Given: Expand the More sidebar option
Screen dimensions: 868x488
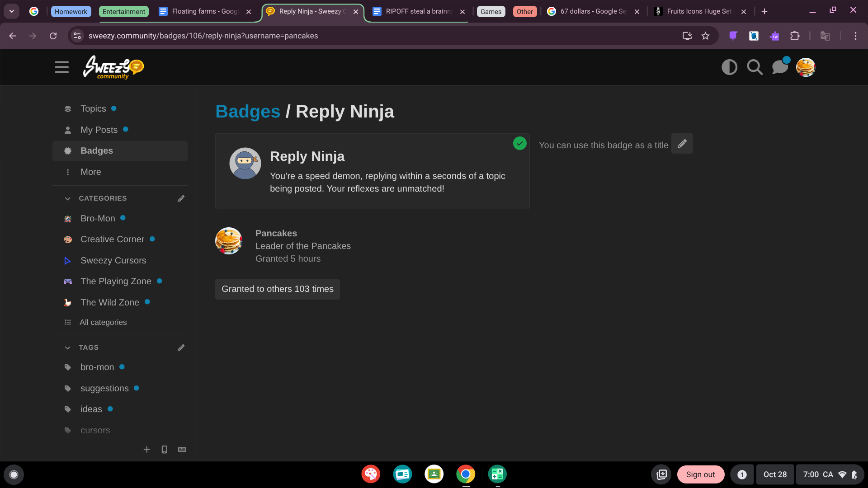Looking at the screenshot, I should (90, 172).
